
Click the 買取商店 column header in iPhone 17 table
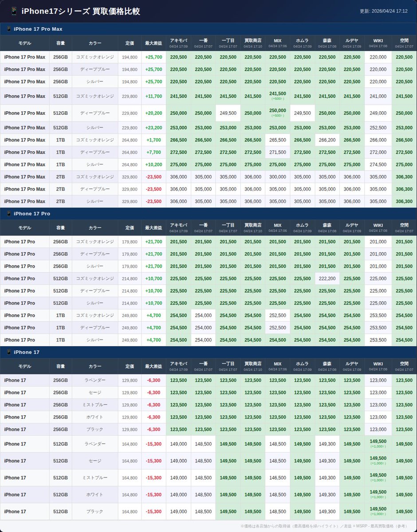[253, 367]
